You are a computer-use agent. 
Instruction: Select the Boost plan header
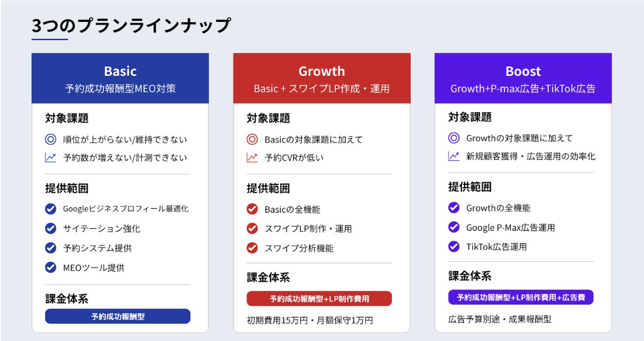coord(523,78)
